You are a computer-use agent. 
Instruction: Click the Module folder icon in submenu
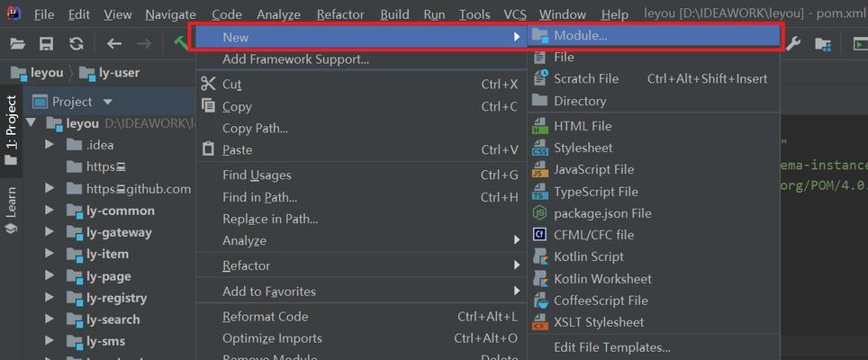click(x=539, y=36)
